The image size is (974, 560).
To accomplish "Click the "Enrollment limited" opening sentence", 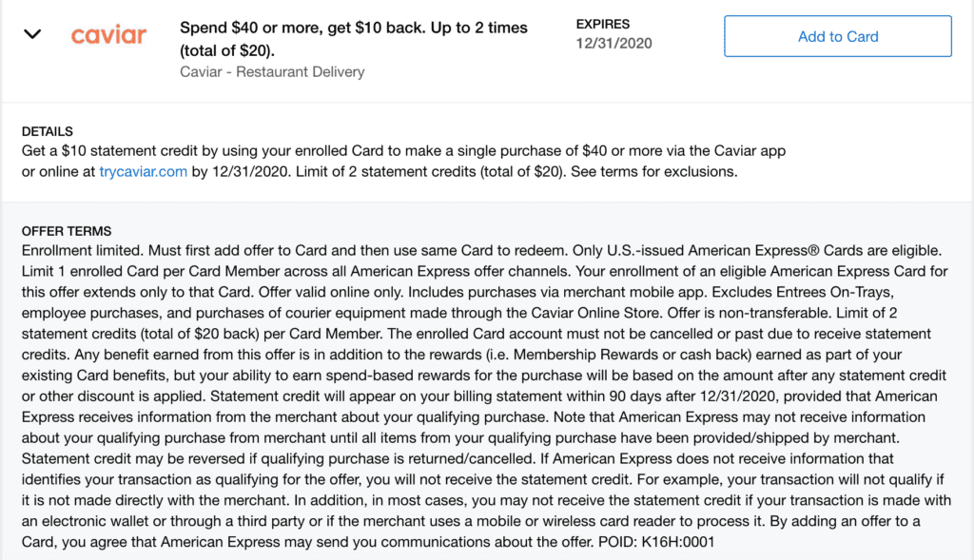I will 83,250.
